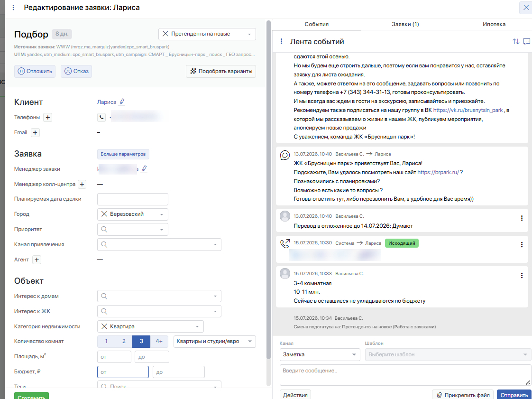Image resolution: width=532 pixels, height=399 pixels.
Task: Click Больше параметров button
Action: tap(123, 154)
